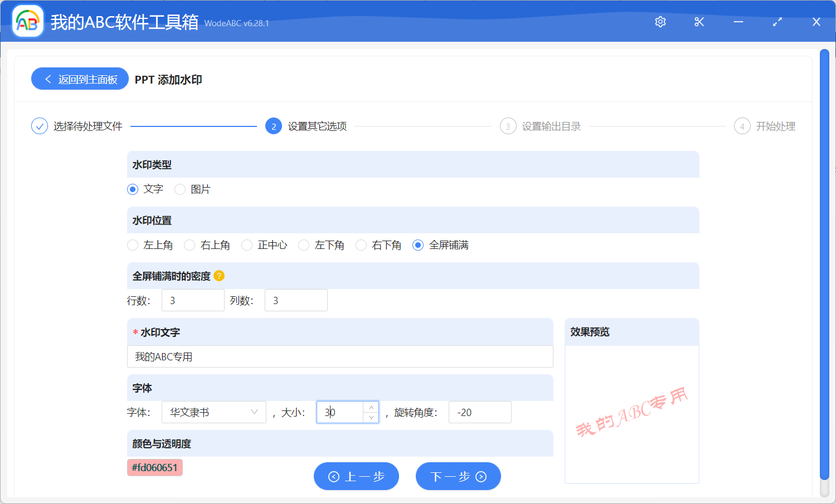Open the settings gear in the title bar

[660, 22]
